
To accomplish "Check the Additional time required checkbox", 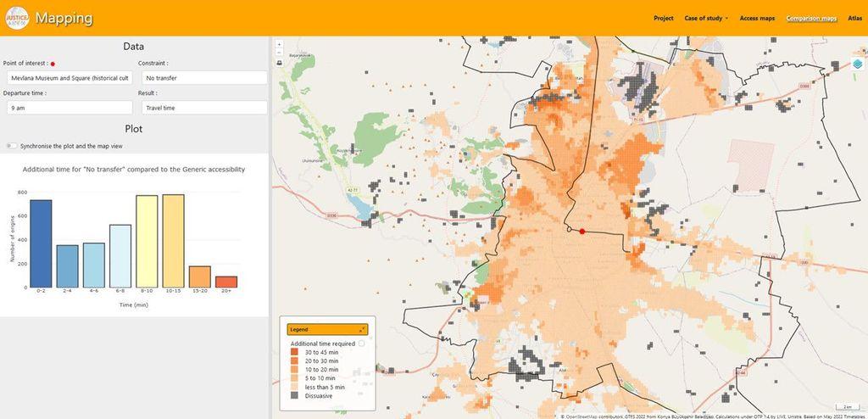I will point(361,344).
